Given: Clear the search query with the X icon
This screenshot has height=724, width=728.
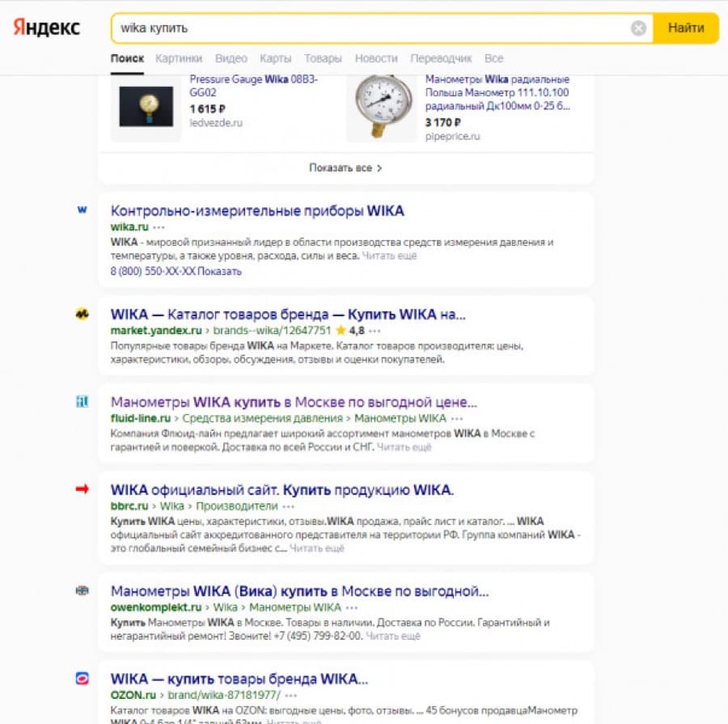Looking at the screenshot, I should click(x=638, y=28).
